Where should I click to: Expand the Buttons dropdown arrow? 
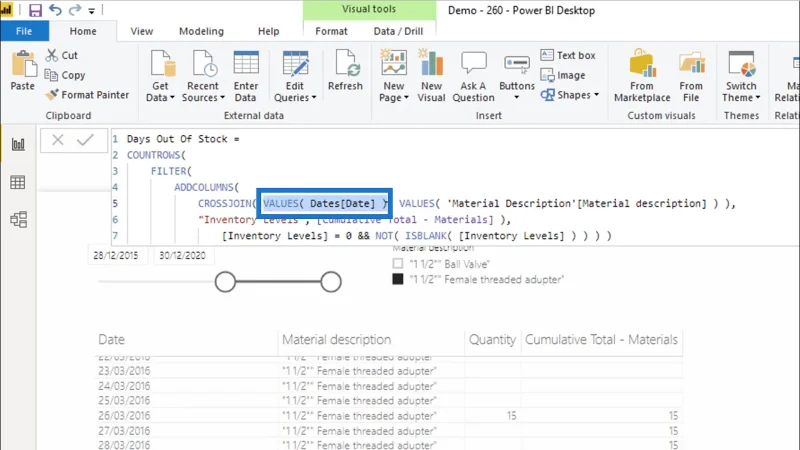tap(516, 97)
